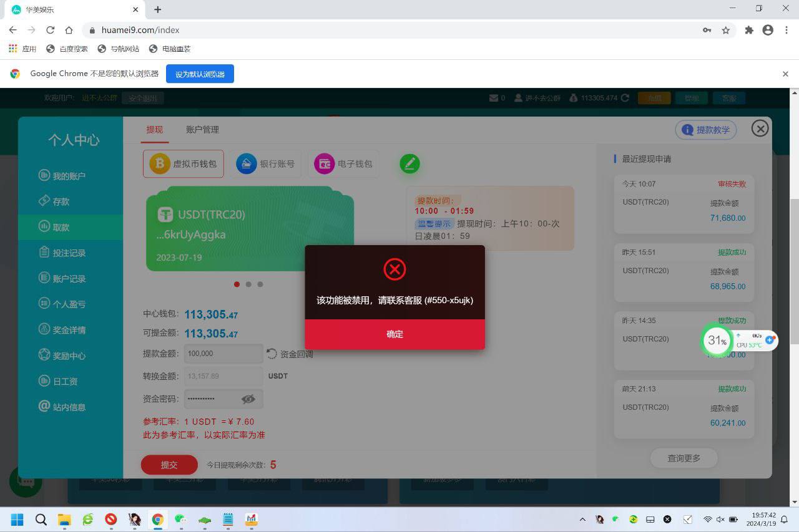The height and width of the screenshot is (532, 799).
Task: Select the 电子钱包 e-wallet option
Action: coord(343,164)
